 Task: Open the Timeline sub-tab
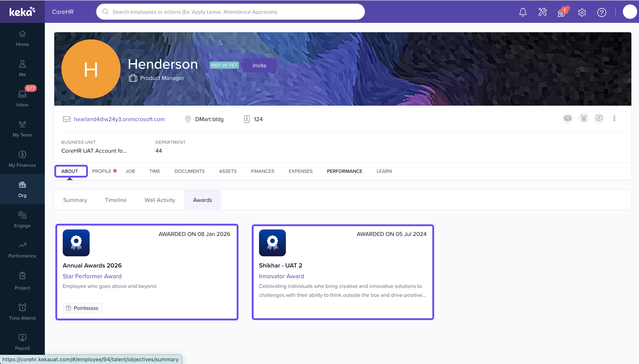click(116, 200)
